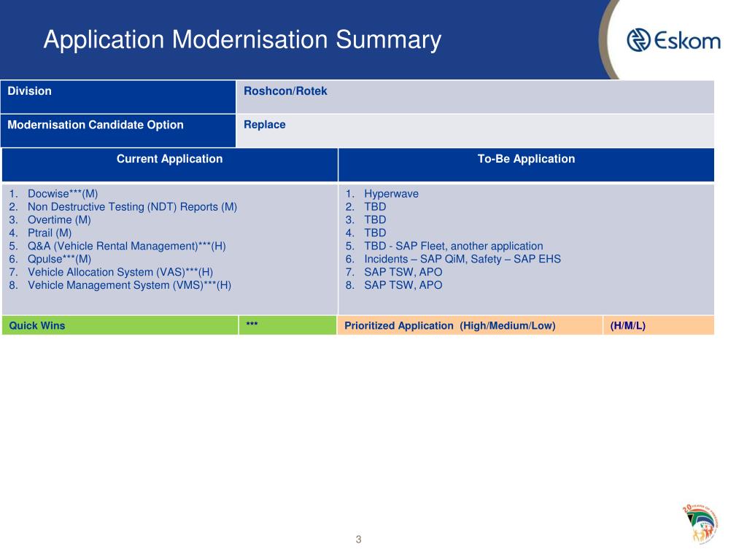Select the Application Modernisation Summary title
Screen dimensions: 747x560
click(x=242, y=39)
